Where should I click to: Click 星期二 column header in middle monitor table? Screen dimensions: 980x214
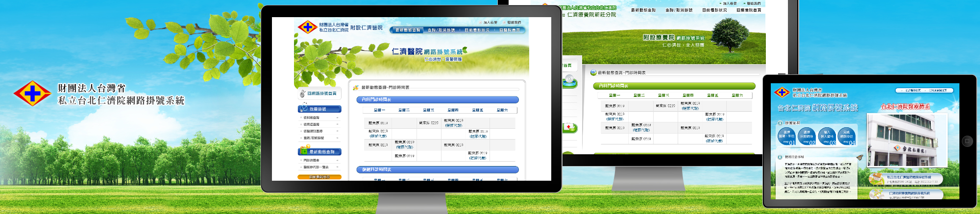point(639,95)
